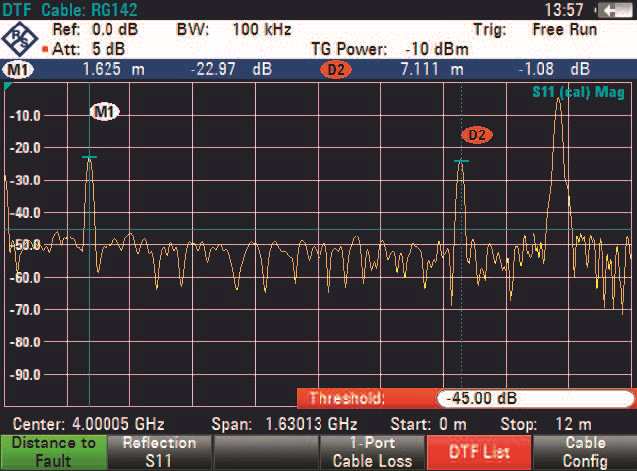Select the D2 delta marker on the trace
Image resolution: width=637 pixels, height=471 pixels.
477,135
